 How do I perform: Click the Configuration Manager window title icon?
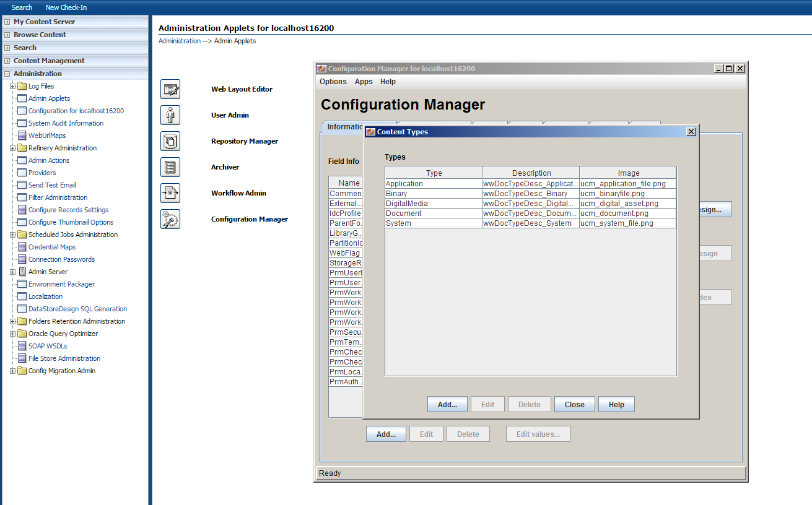pos(321,69)
